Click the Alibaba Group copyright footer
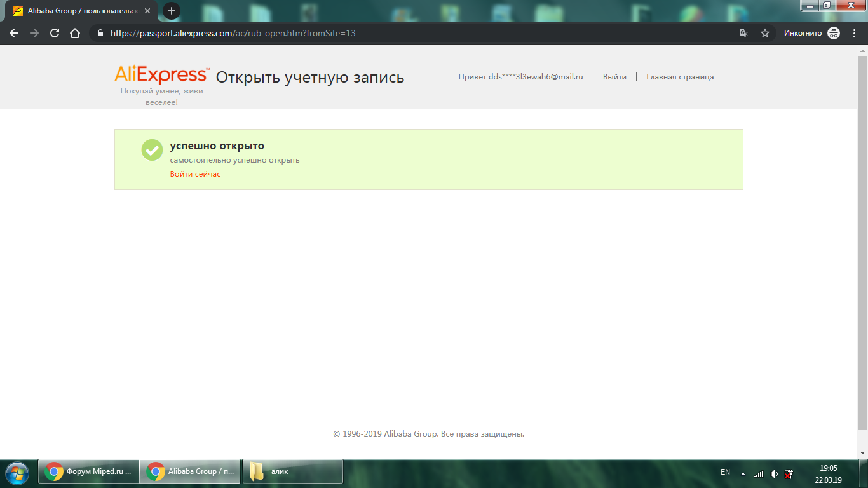 (429, 434)
